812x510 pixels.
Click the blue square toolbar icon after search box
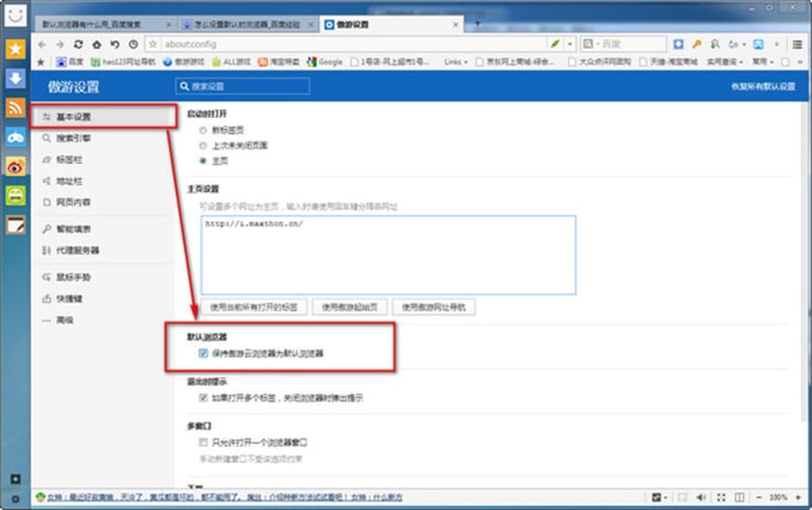679,44
